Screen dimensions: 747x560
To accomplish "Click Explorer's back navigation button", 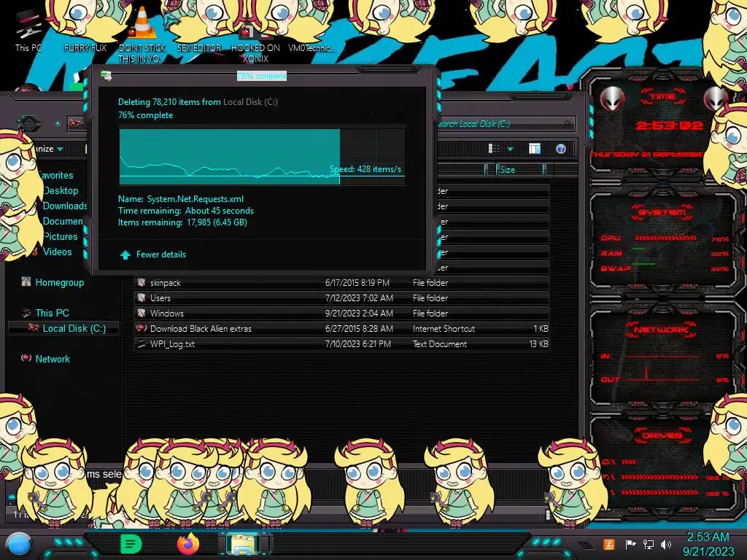I will click(x=29, y=124).
